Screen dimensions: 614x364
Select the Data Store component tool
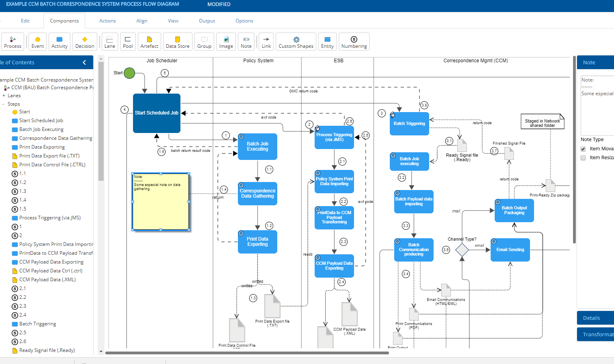pyautogui.click(x=178, y=42)
